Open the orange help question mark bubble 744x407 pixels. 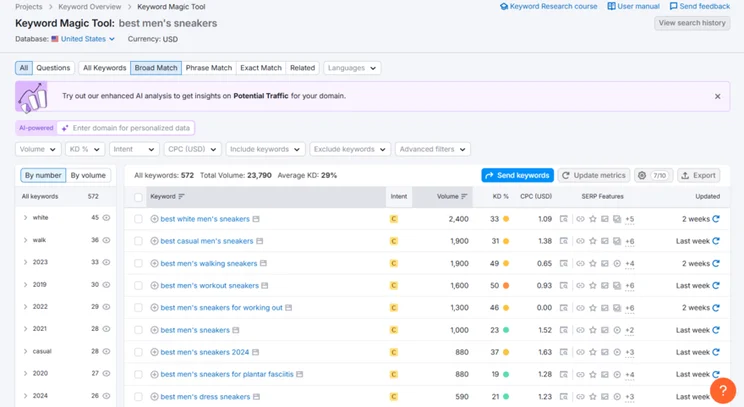pos(723,390)
